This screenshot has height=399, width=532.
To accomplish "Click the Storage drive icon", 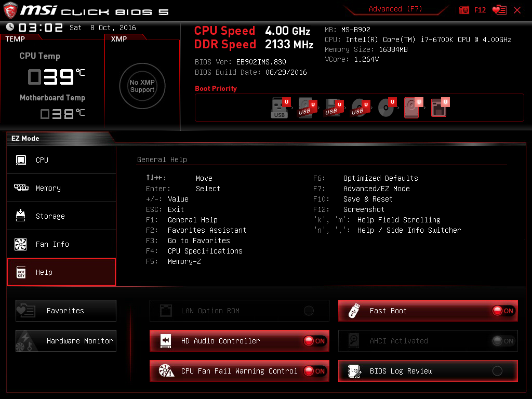I will coord(21,216).
